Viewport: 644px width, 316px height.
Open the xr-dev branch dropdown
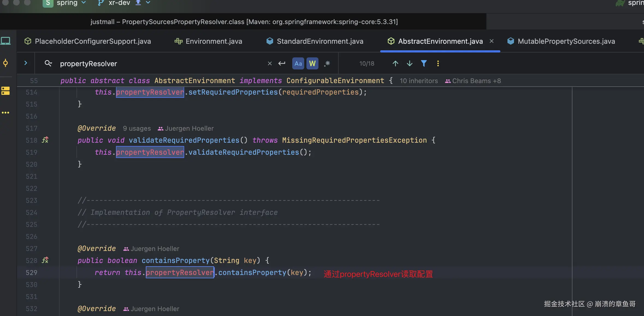click(x=119, y=3)
